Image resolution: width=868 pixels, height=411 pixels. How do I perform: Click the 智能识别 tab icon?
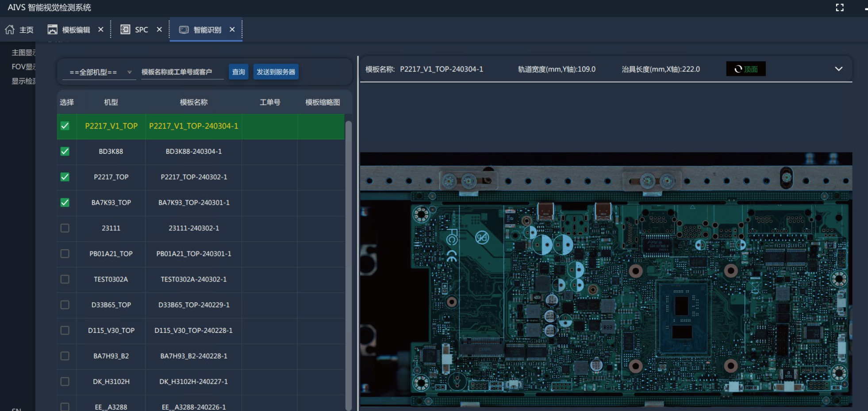pyautogui.click(x=184, y=30)
